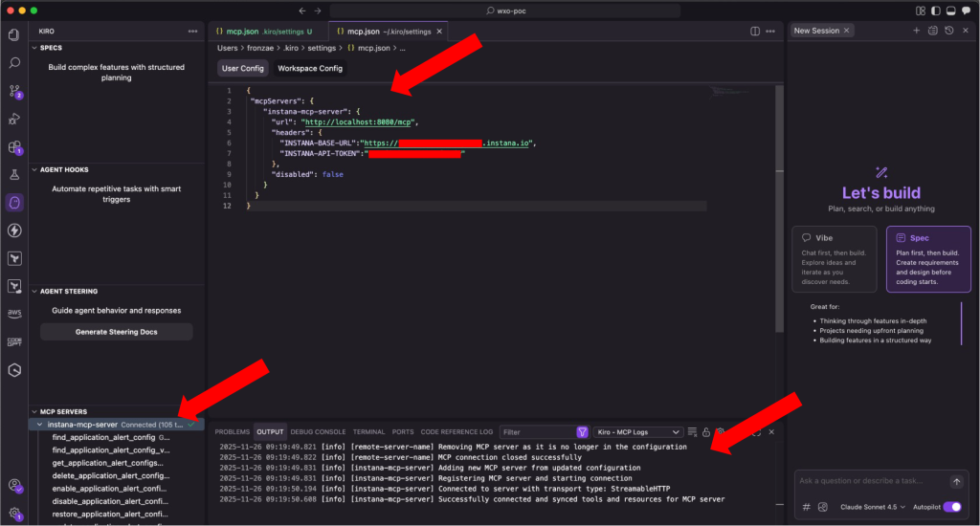Insert context with the # icon in chat
Screen dimensions: 980x526
(x=806, y=507)
